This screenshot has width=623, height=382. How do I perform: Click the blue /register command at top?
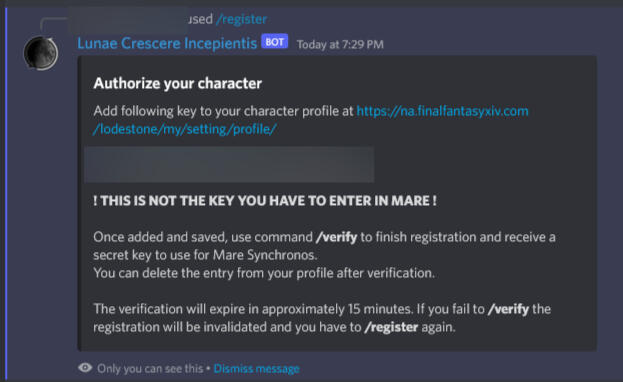[241, 19]
